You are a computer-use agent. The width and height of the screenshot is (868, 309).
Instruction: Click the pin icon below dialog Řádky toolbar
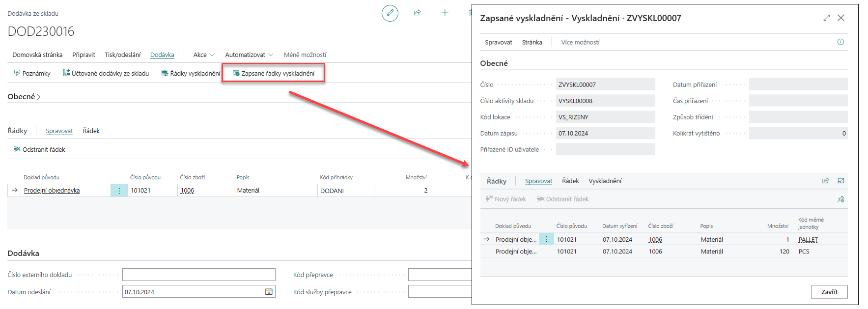pyautogui.click(x=840, y=199)
